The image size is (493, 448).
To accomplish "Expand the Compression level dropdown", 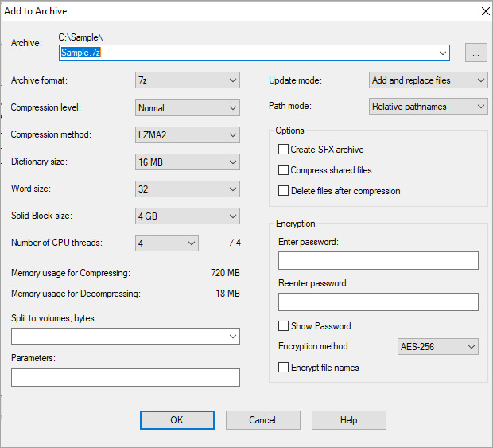I will (188, 107).
